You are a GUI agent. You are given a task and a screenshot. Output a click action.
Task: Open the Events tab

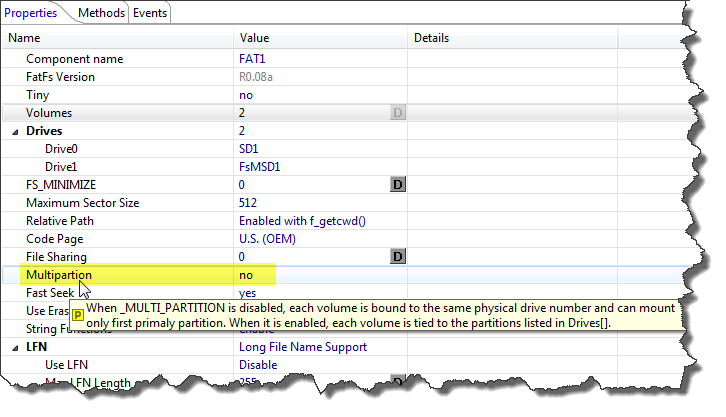click(x=150, y=13)
